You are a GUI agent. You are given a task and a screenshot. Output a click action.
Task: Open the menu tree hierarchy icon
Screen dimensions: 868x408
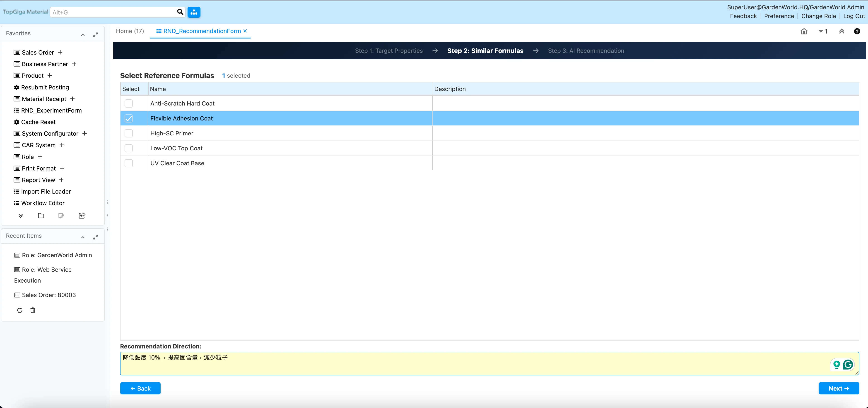pyautogui.click(x=194, y=12)
